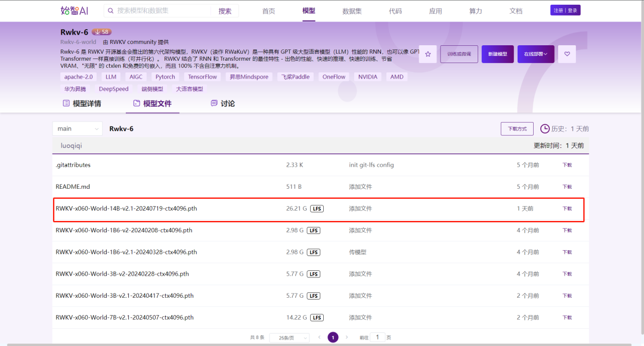Star the Rwkv-6 model
644x346 pixels.
point(428,54)
